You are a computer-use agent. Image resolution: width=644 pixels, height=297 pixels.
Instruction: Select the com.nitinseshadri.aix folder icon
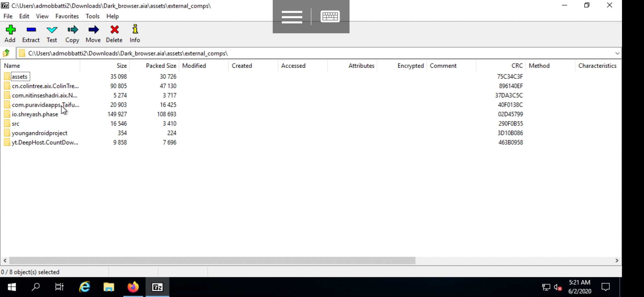coord(7,95)
